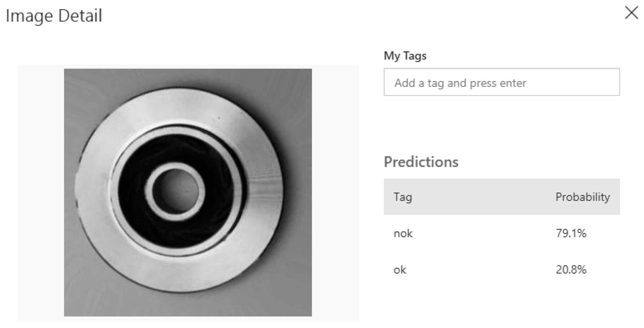
Task: Click the metal disc preview image
Action: pos(188,192)
